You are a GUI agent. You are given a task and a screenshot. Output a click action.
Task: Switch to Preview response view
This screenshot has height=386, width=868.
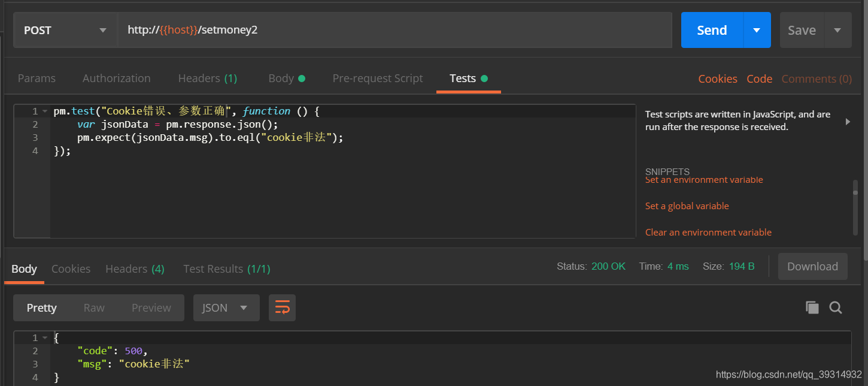tap(151, 307)
